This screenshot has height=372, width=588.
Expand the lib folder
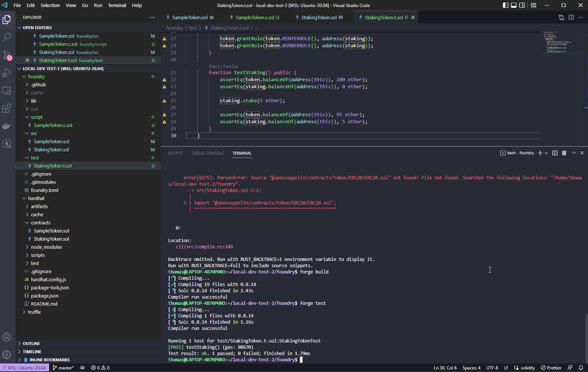(x=88, y=101)
